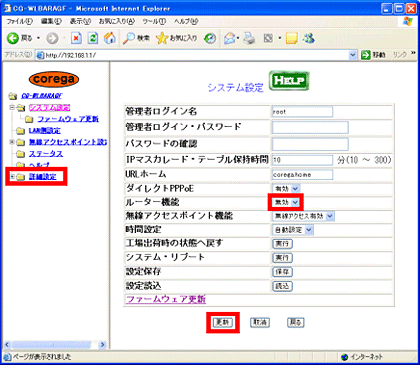The height and width of the screenshot is (365, 420).
Task: Open the Back button history dropdown arrow
Action: coord(39,39)
